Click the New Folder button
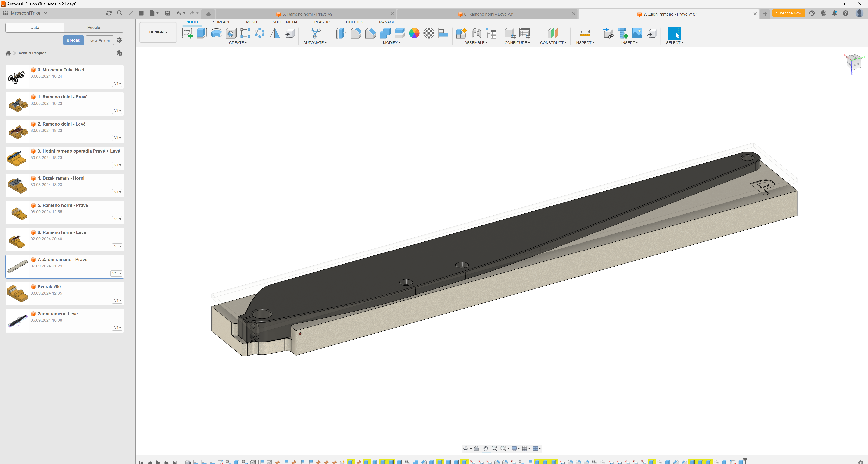The image size is (868, 464). pos(99,40)
